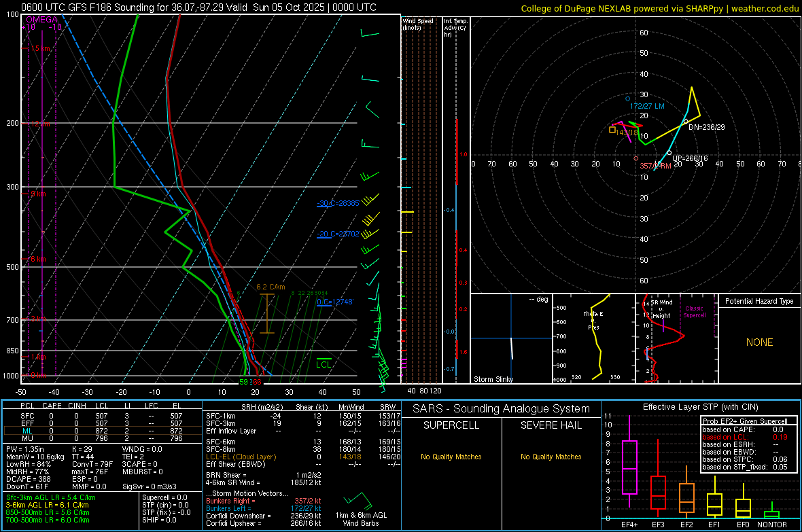Click the orange 6.2 C/km lapse-rate bracket
802x532 pixels.
tap(267, 314)
